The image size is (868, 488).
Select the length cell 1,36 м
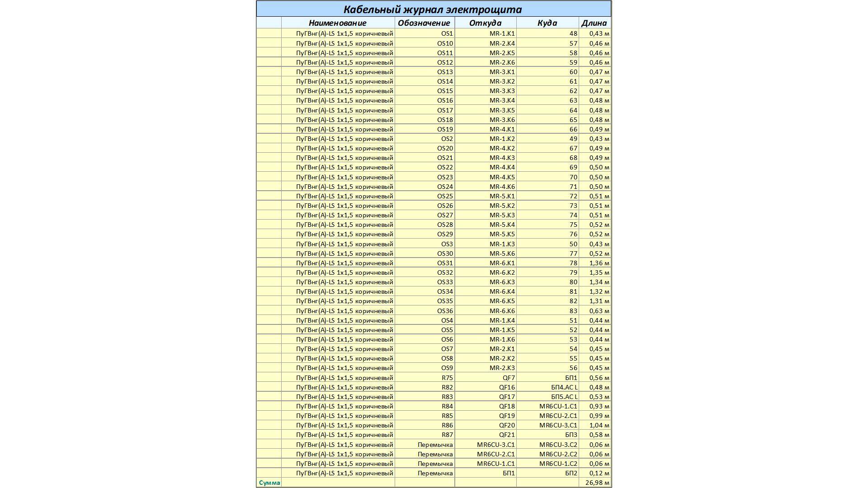coord(599,263)
